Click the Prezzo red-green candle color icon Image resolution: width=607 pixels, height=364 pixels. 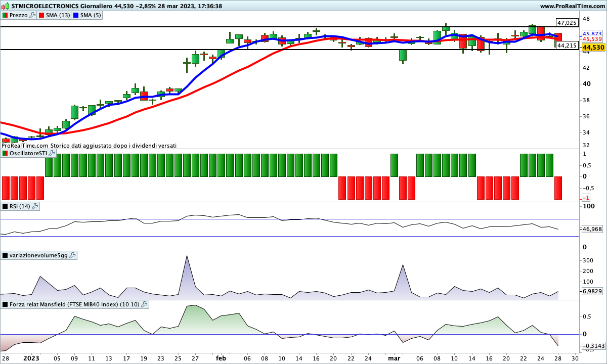coord(5,15)
